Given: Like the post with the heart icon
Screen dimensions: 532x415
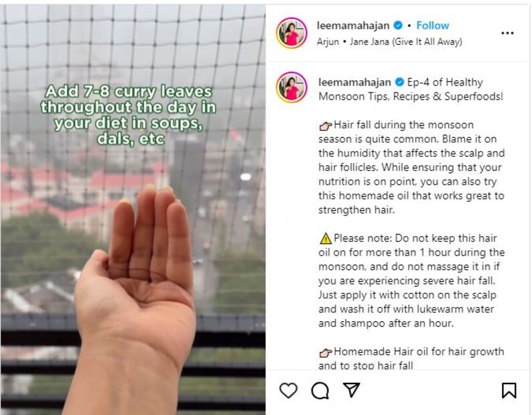Looking at the screenshot, I should pos(288,390).
